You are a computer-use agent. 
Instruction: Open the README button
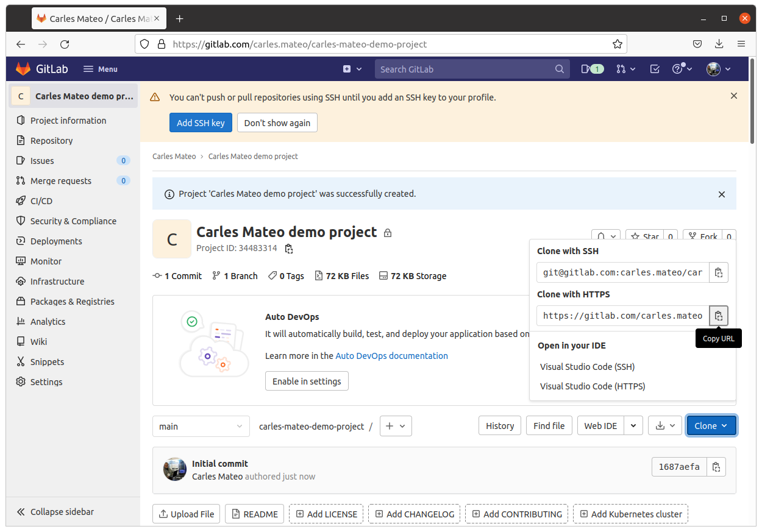pyautogui.click(x=254, y=514)
